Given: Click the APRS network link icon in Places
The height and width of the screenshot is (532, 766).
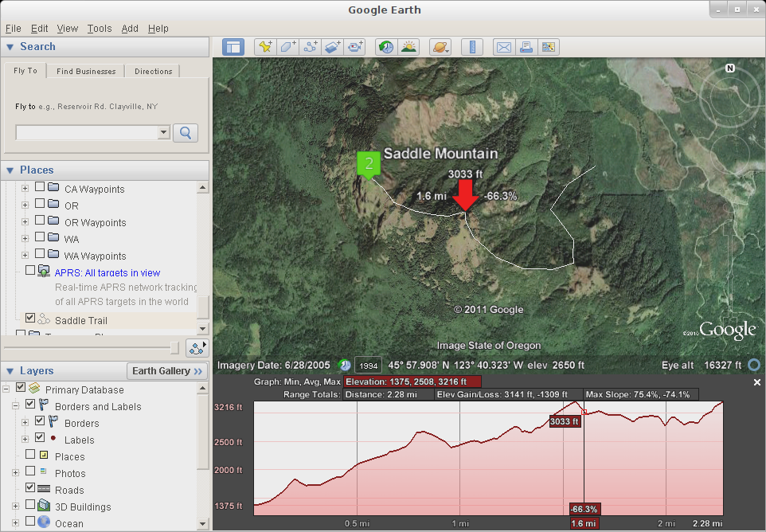Looking at the screenshot, I should [44, 271].
